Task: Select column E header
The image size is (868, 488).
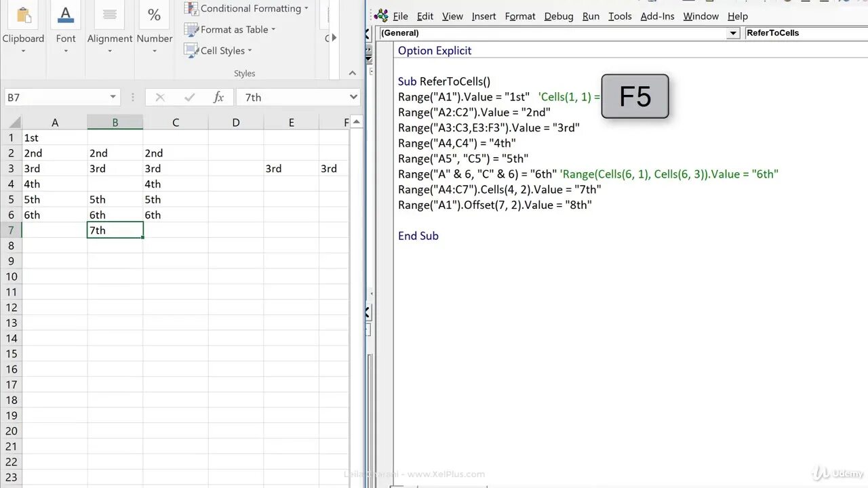Action: 292,123
